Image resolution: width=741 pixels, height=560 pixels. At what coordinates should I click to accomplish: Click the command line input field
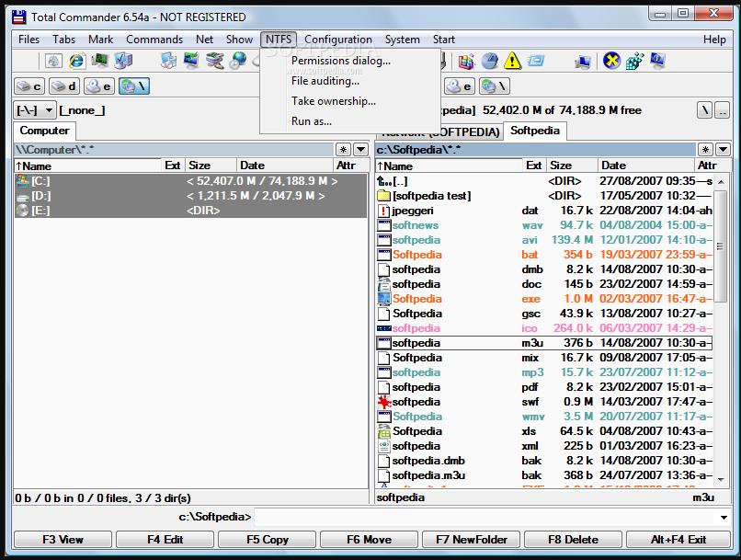(x=486, y=518)
